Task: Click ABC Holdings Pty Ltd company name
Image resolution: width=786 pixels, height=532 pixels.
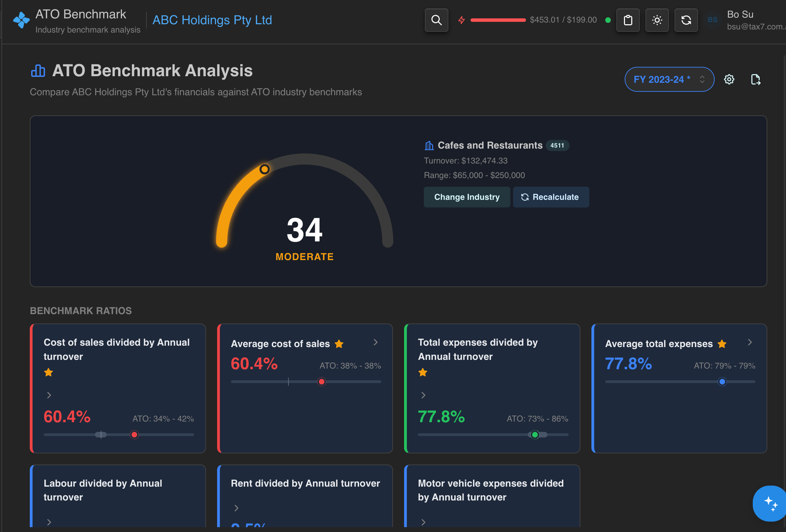Action: coord(212,20)
